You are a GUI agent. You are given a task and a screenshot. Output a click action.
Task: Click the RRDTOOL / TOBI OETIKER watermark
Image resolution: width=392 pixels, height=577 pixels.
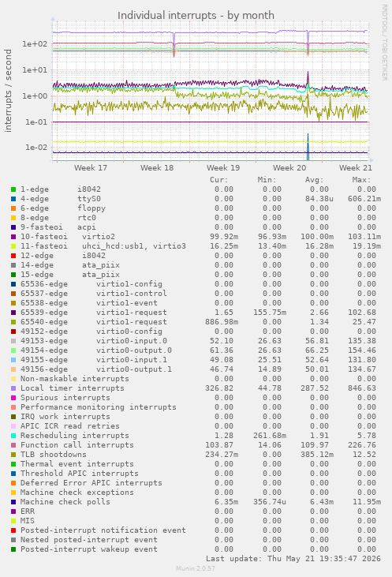pyautogui.click(x=385, y=43)
